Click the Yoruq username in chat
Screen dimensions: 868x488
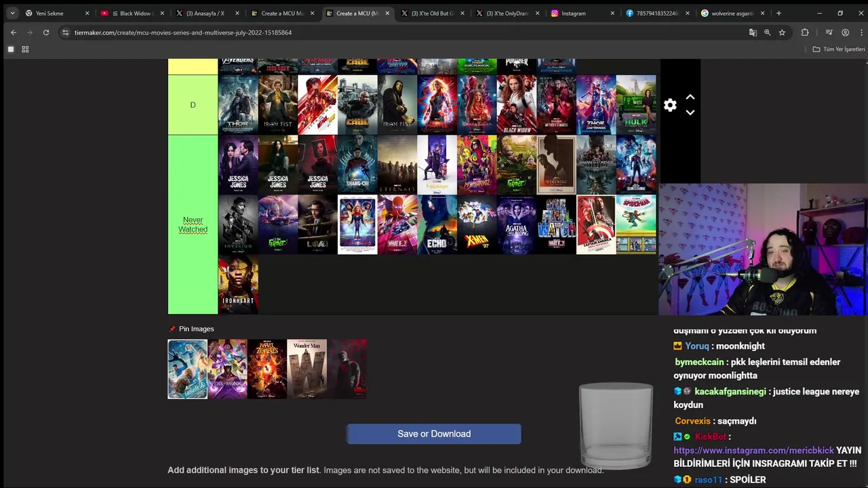click(x=696, y=346)
